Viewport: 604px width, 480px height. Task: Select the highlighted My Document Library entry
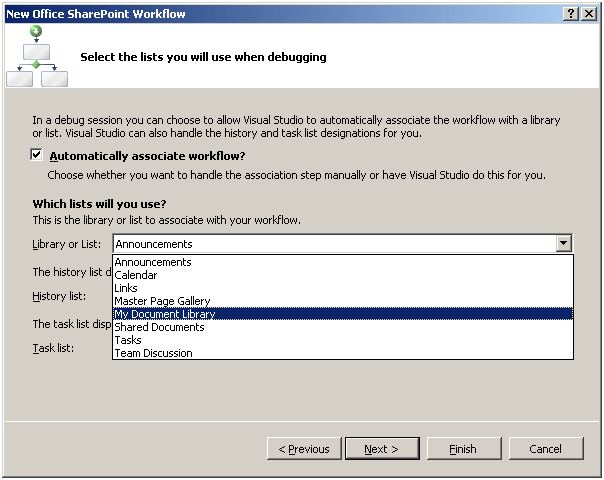tap(165, 314)
